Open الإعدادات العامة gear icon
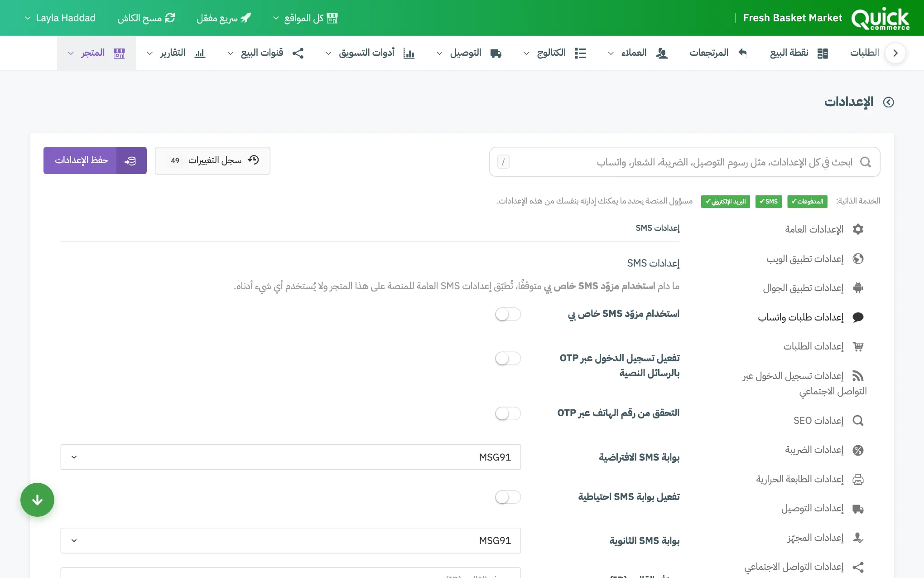The height and width of the screenshot is (578, 924). tap(858, 229)
